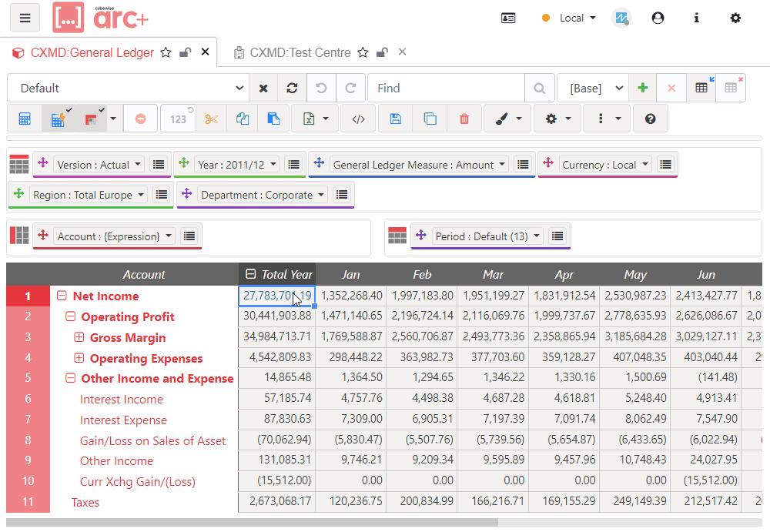Click the red trash delete icon
The width and height of the screenshot is (770, 532).
[464, 119]
